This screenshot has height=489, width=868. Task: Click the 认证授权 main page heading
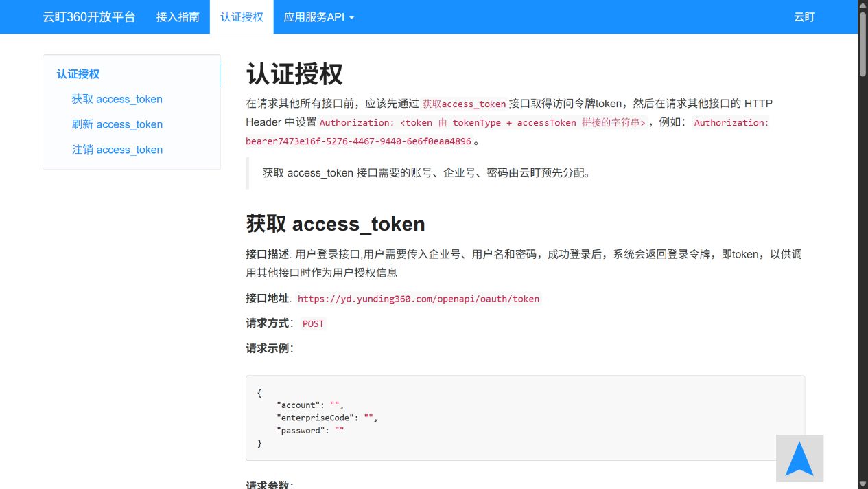[294, 74]
